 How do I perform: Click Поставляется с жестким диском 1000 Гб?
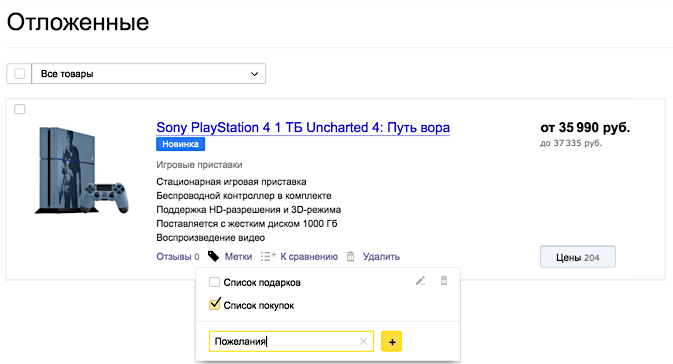tap(247, 224)
